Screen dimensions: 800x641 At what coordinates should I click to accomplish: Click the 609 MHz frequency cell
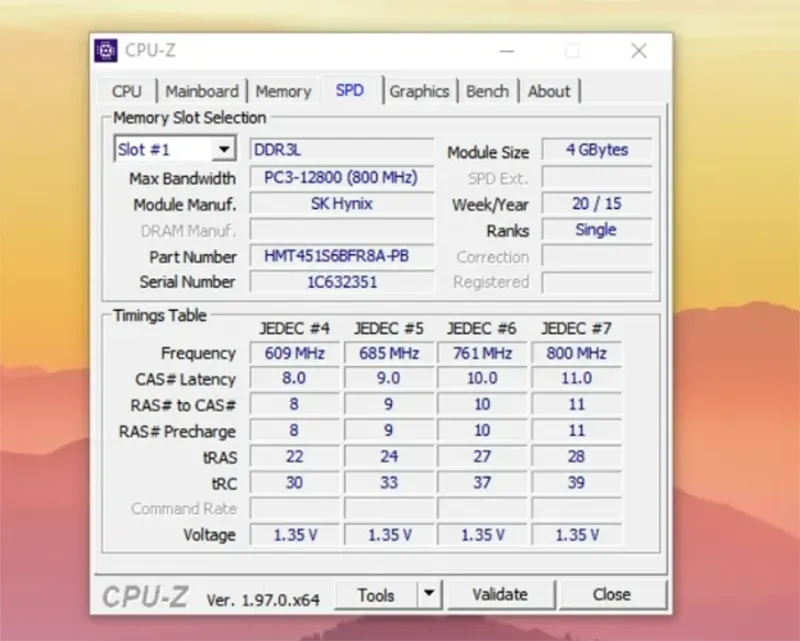(x=294, y=353)
